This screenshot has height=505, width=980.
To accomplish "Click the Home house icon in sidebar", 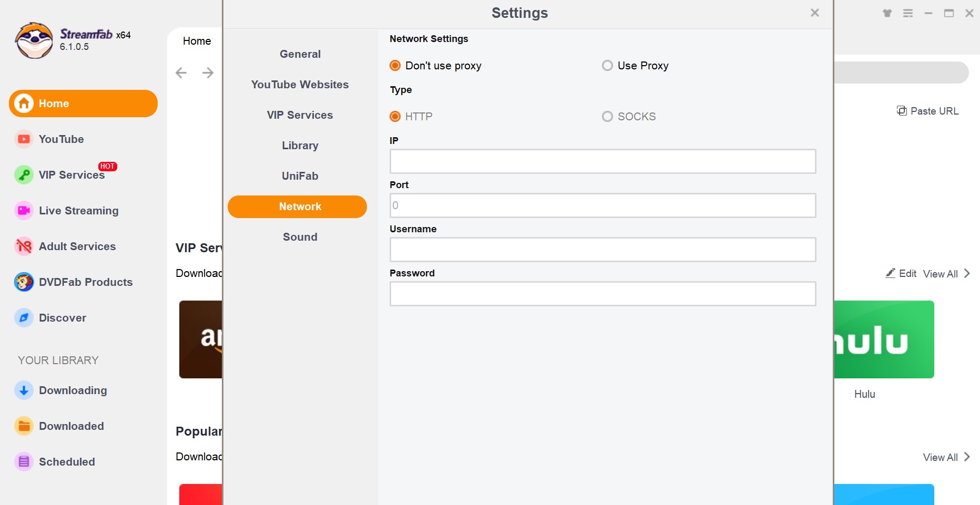I will tap(24, 104).
